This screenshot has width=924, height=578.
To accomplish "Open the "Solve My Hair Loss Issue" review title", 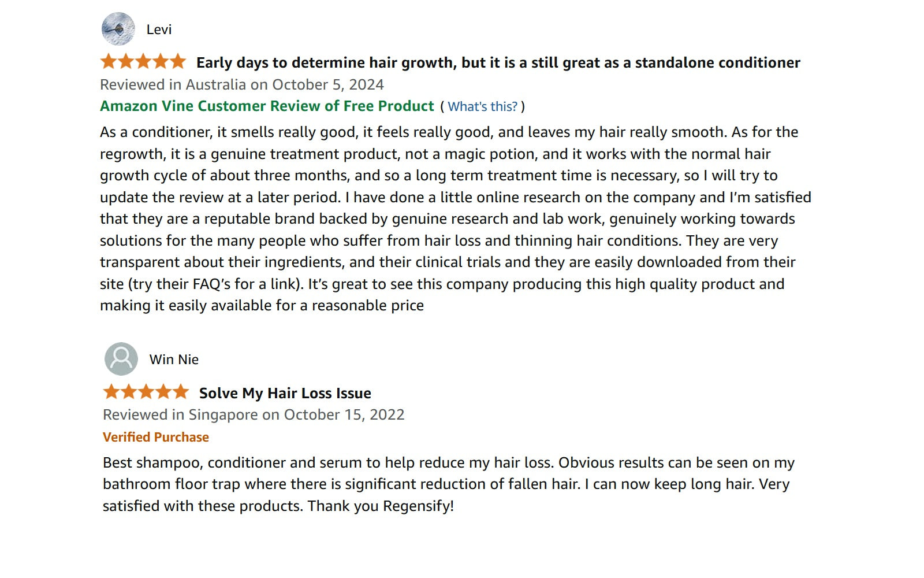I will 285,393.
